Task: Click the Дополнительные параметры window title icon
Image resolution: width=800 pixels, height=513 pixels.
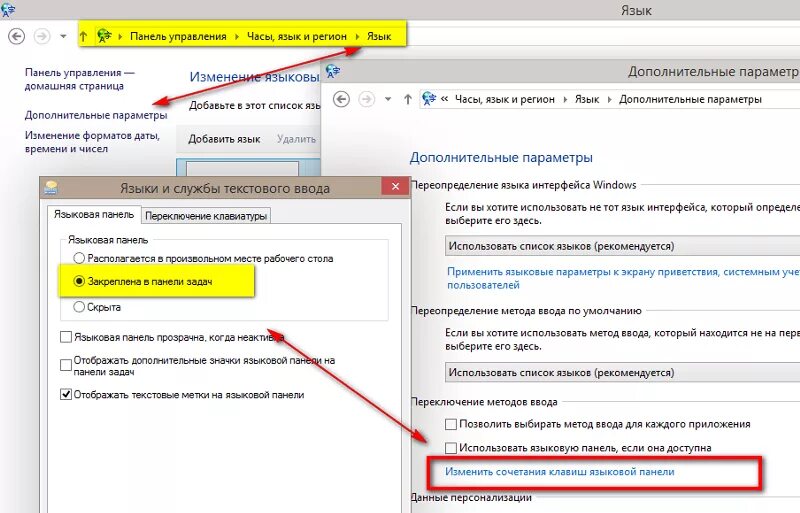Action: point(333,71)
